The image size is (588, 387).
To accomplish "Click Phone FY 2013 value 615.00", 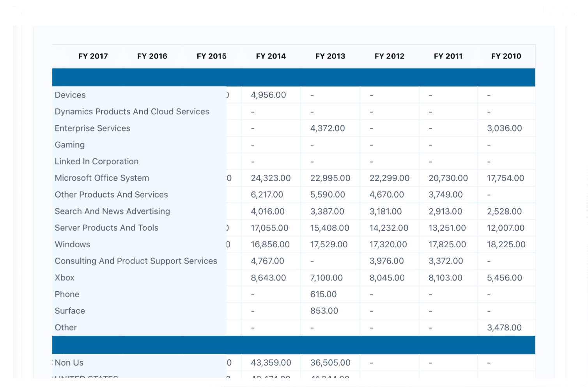I will tap(323, 295).
